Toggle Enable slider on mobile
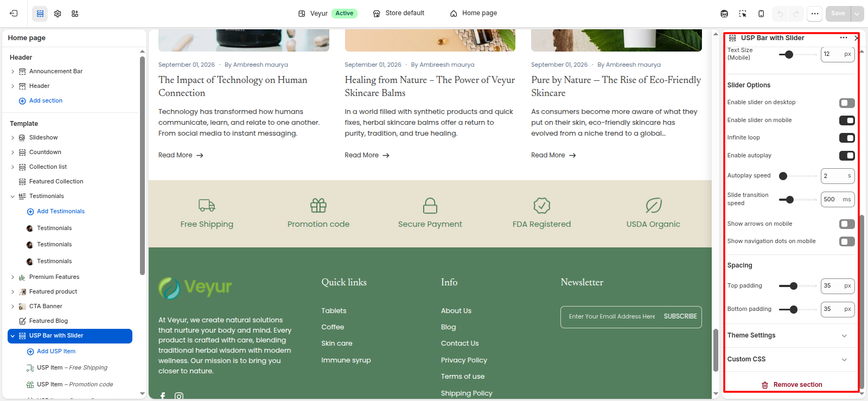The image size is (868, 401). (847, 120)
